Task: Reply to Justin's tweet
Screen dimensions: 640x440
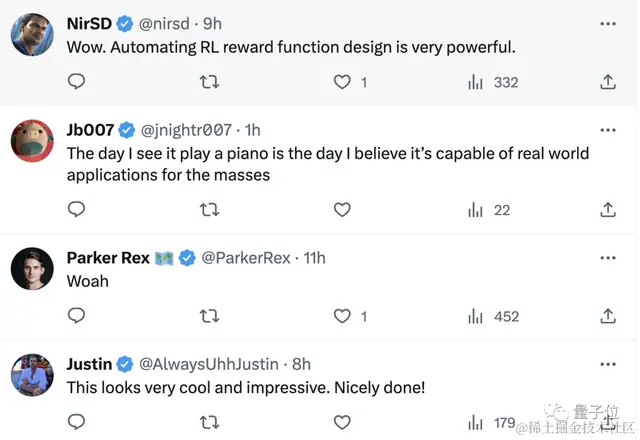Action: click(x=76, y=423)
